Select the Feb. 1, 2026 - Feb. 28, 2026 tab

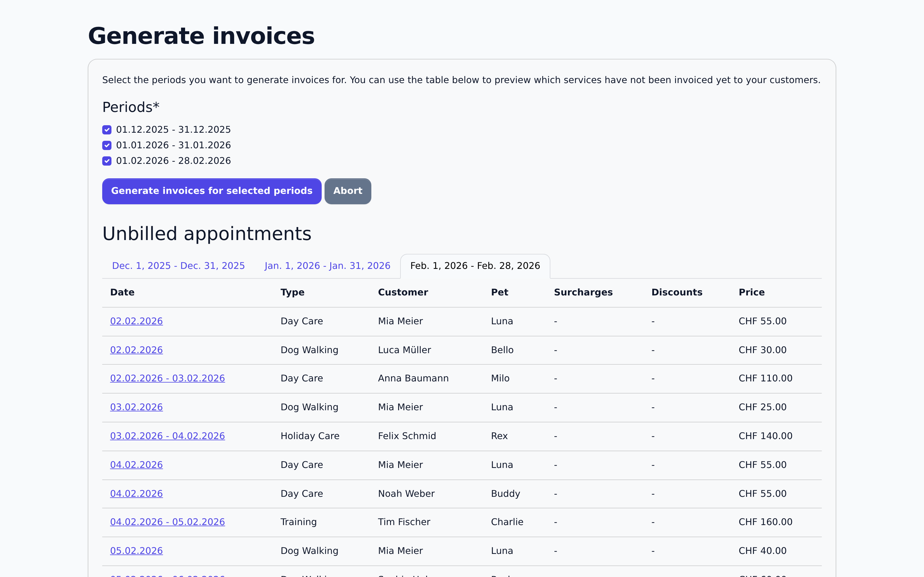475,266
